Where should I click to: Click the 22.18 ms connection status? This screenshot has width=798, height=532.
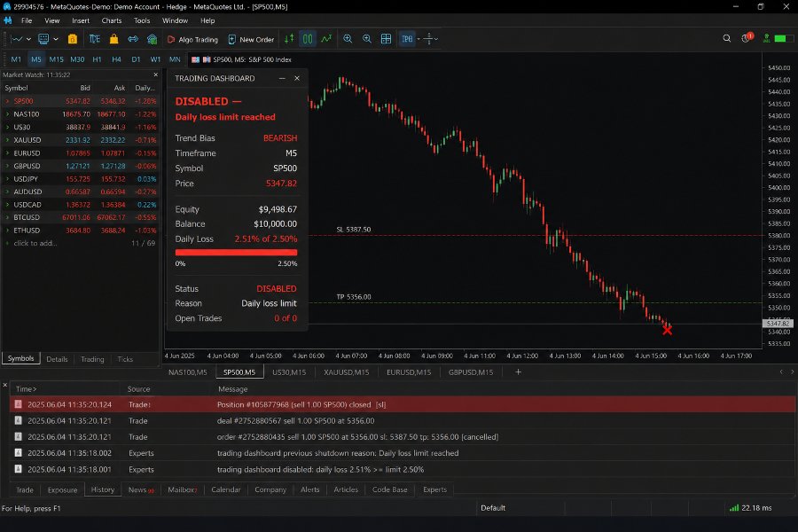pyautogui.click(x=751, y=507)
